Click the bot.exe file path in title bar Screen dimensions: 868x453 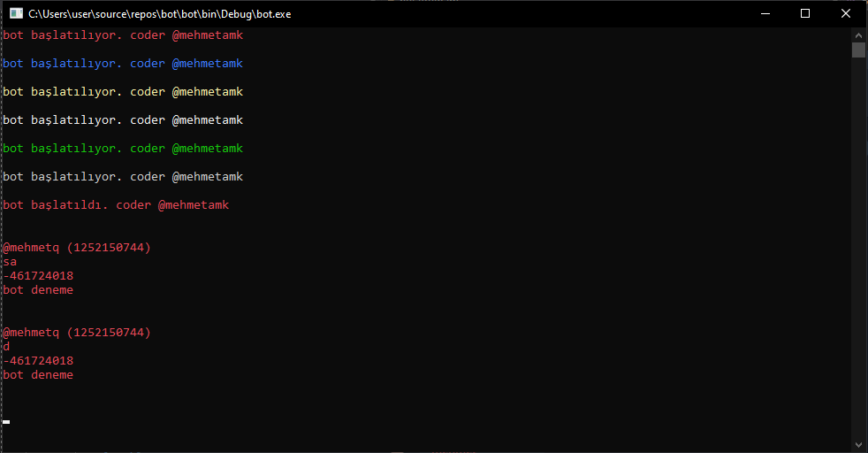(x=159, y=14)
